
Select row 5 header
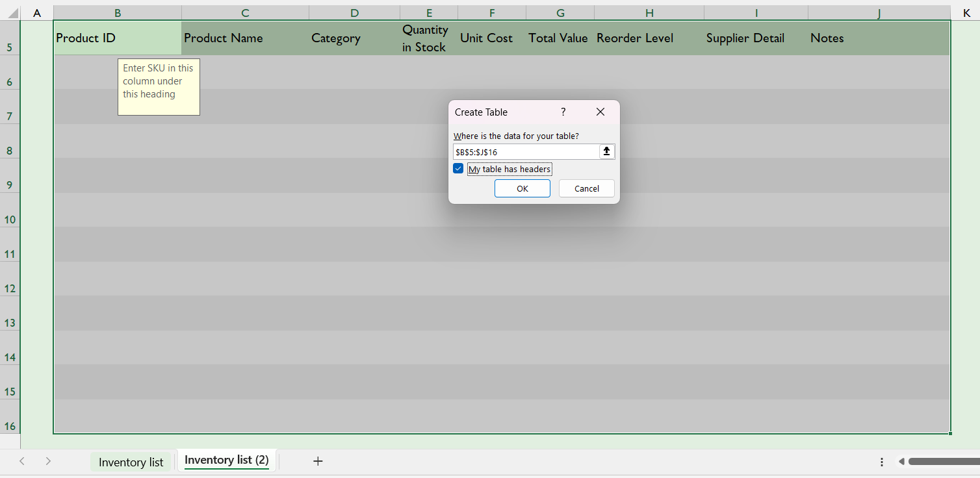pyautogui.click(x=10, y=38)
